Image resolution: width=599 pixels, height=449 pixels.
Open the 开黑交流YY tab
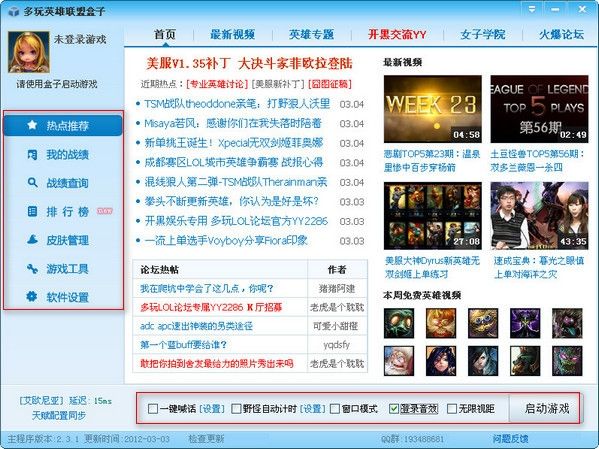coord(397,34)
